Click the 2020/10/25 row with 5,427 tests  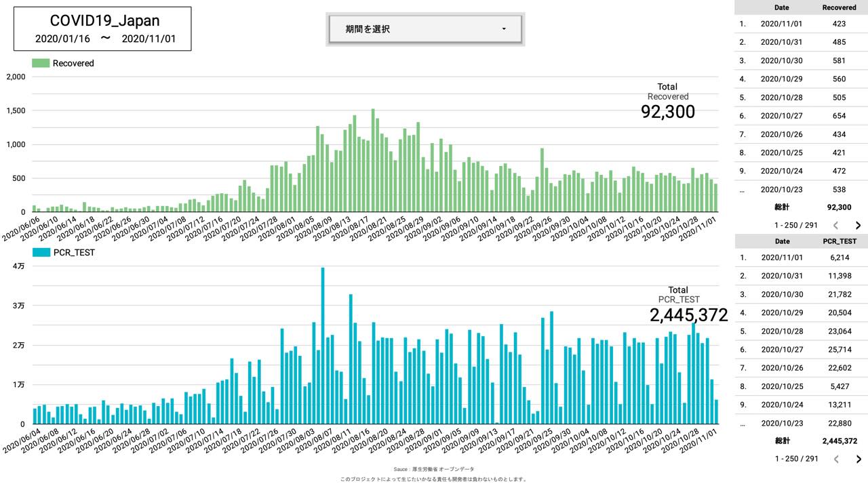coord(800,386)
